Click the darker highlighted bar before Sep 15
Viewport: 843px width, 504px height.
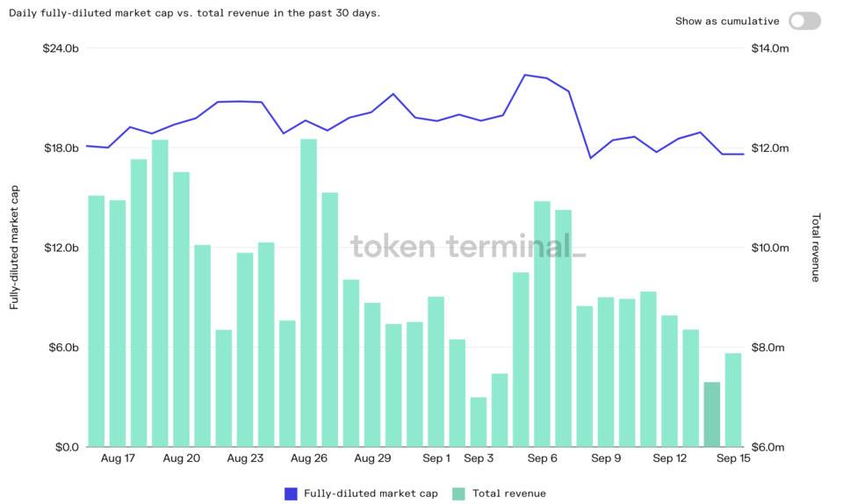point(711,414)
